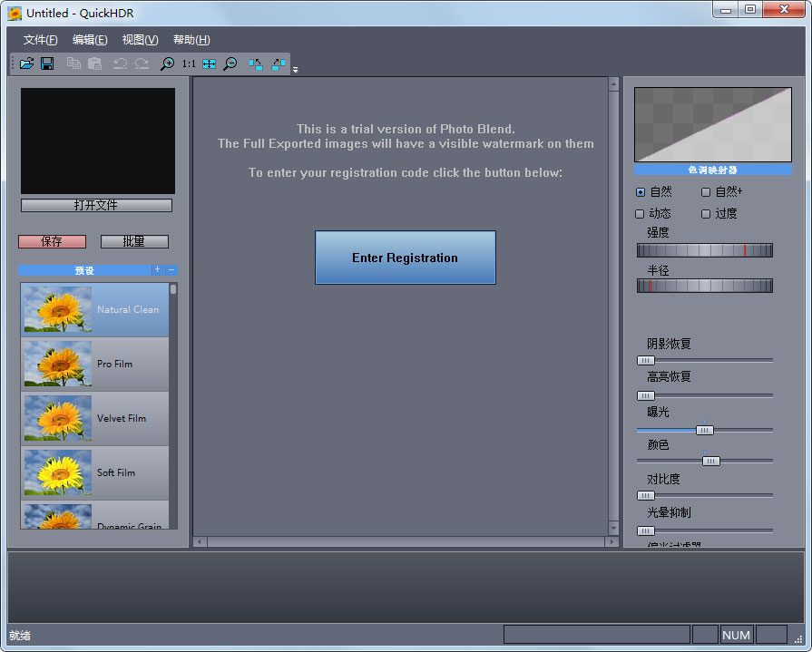This screenshot has height=652, width=812.
Task: Click the window resize grip corner
Action: pos(798,640)
